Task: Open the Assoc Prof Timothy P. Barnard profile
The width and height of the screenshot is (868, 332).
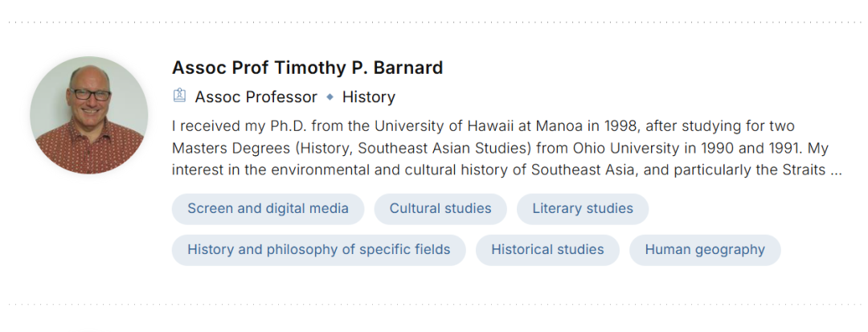Action: 307,68
